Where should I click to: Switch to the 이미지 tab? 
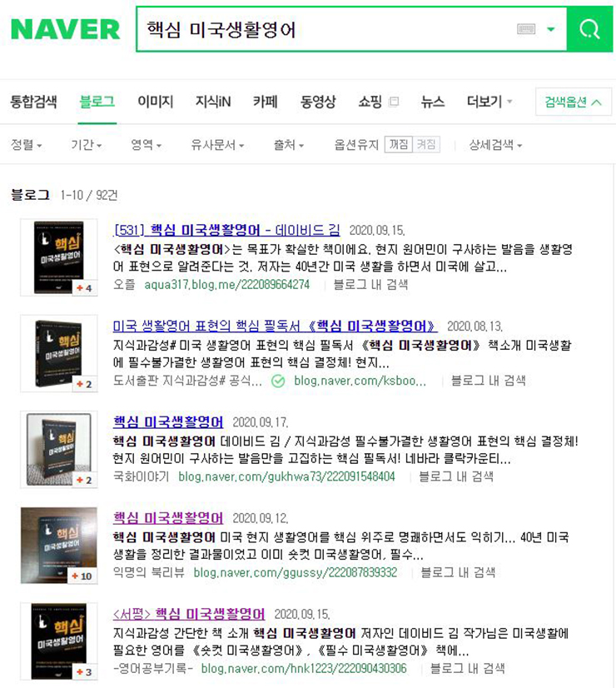tap(155, 102)
